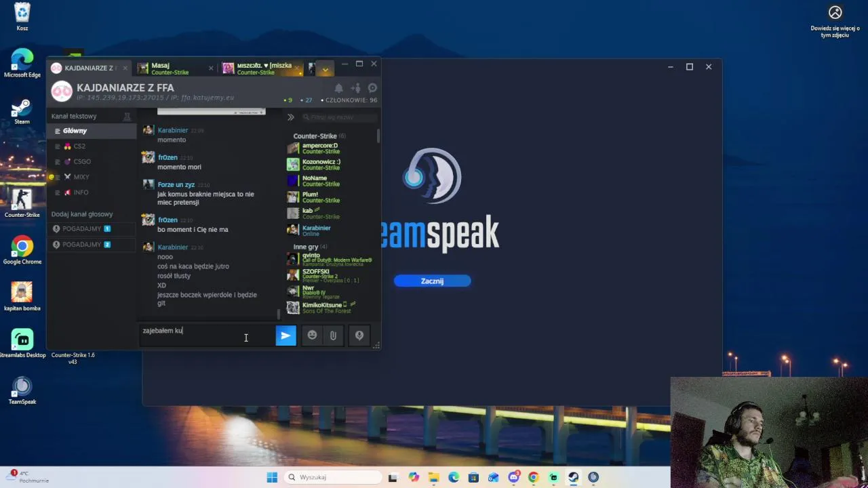
Task: Open File Explorer from the taskbar
Action: click(433, 477)
